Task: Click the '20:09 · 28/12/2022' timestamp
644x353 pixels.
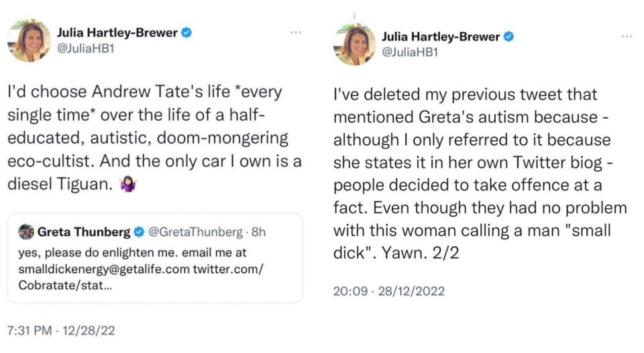Action: tap(389, 291)
